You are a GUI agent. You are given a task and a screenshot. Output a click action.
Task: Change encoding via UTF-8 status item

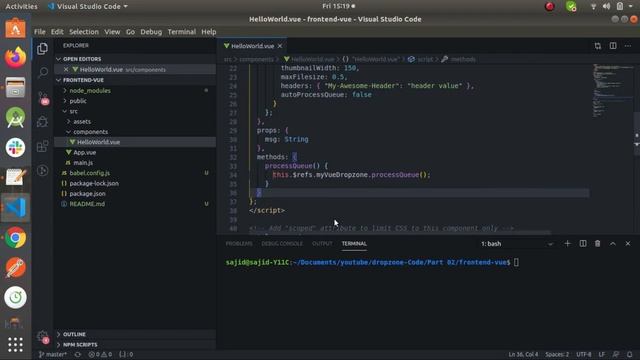(584, 354)
